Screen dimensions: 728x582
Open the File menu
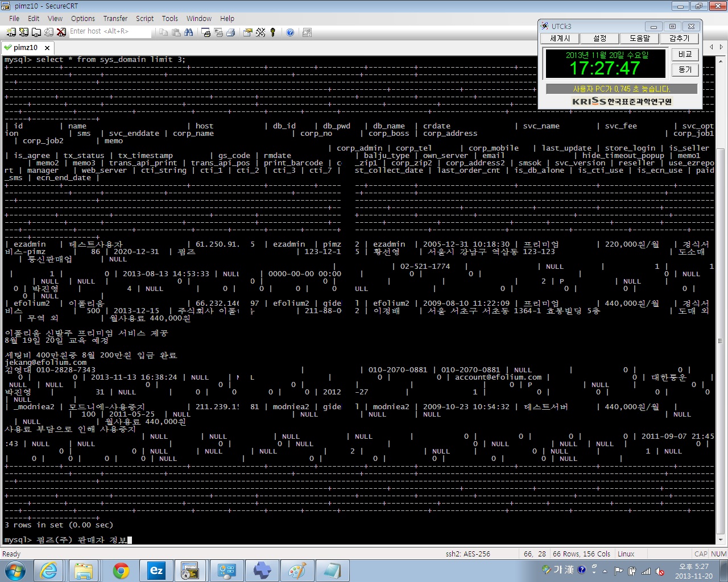14,18
